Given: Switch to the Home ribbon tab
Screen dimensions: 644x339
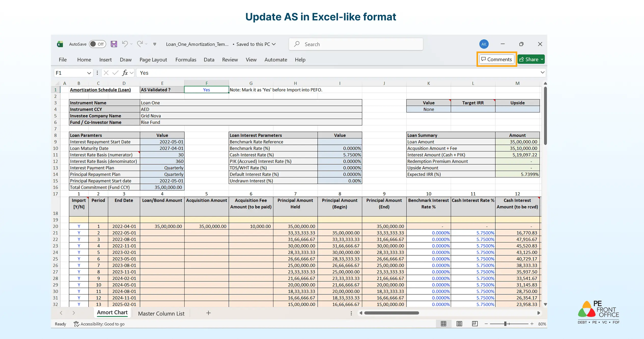Looking at the screenshot, I should click(84, 60).
